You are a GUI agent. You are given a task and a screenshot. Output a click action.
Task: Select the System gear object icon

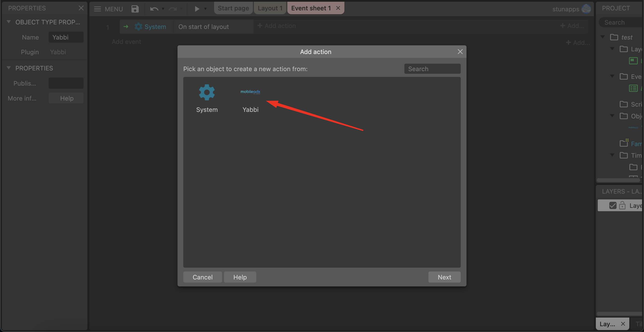[207, 92]
